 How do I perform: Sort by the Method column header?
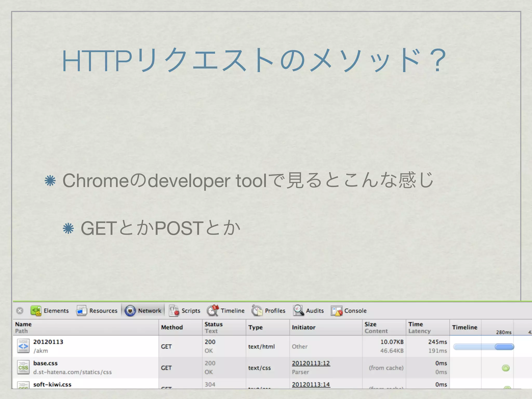[x=181, y=327]
